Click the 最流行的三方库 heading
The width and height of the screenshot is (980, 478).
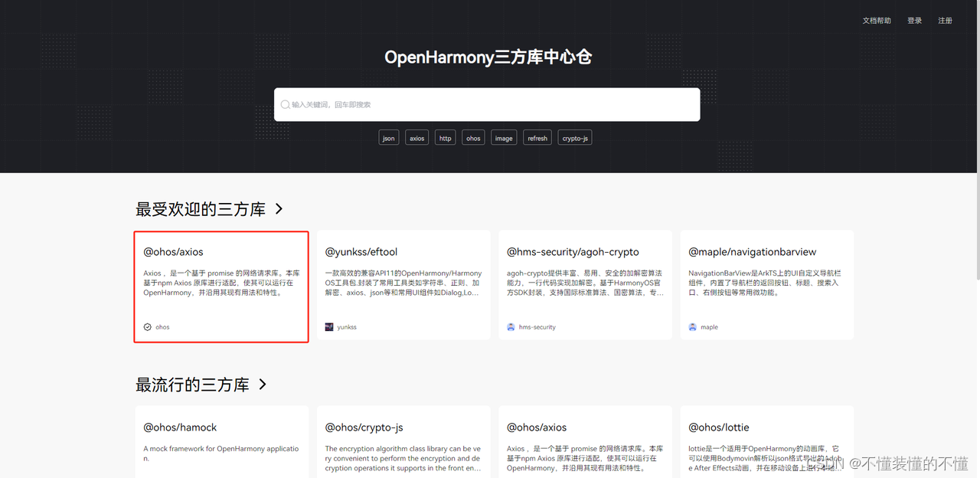(x=192, y=385)
